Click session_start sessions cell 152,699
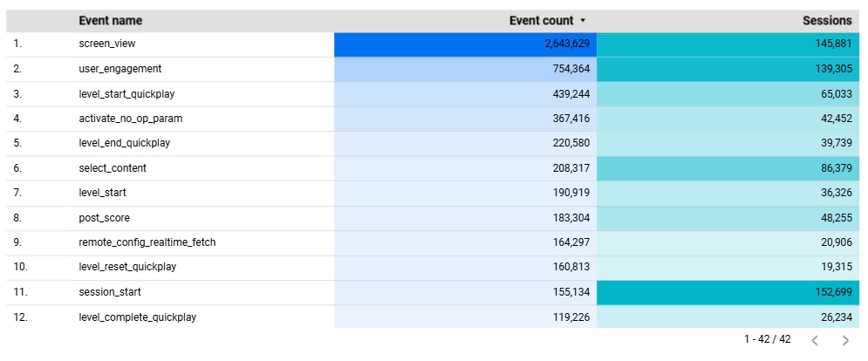The image size is (868, 361). tap(827, 292)
